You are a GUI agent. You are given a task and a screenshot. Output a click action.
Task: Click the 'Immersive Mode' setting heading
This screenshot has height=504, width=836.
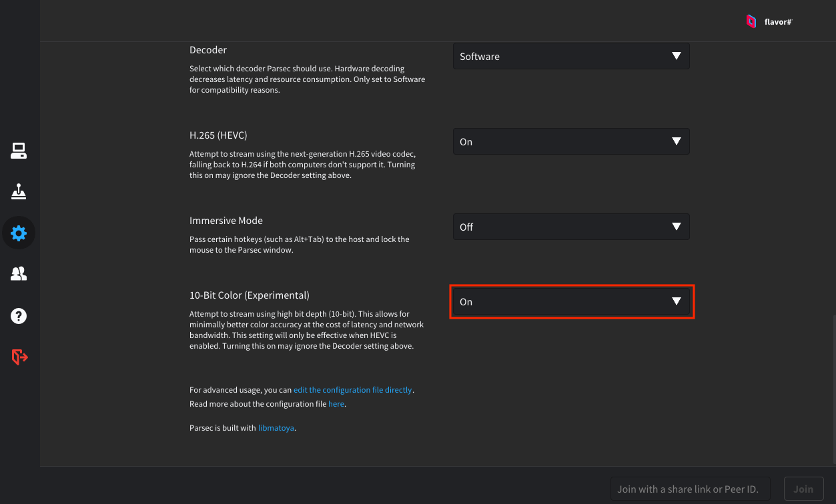(x=226, y=221)
